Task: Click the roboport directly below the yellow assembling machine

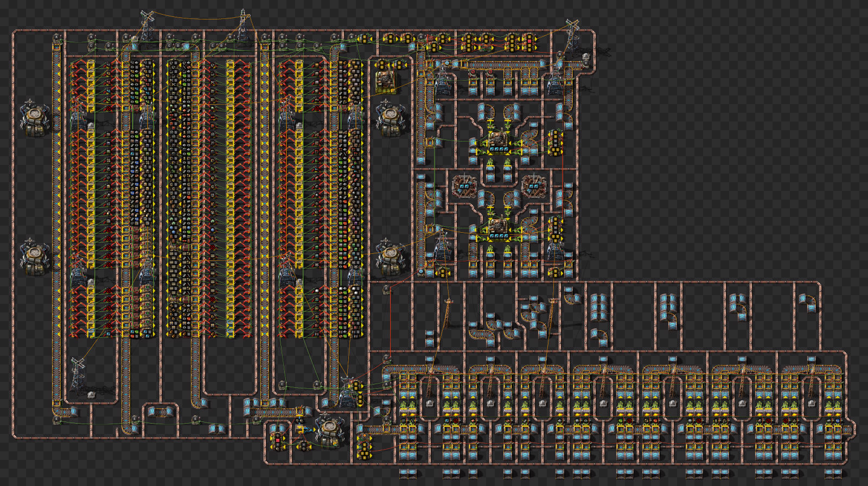Action: click(390, 119)
